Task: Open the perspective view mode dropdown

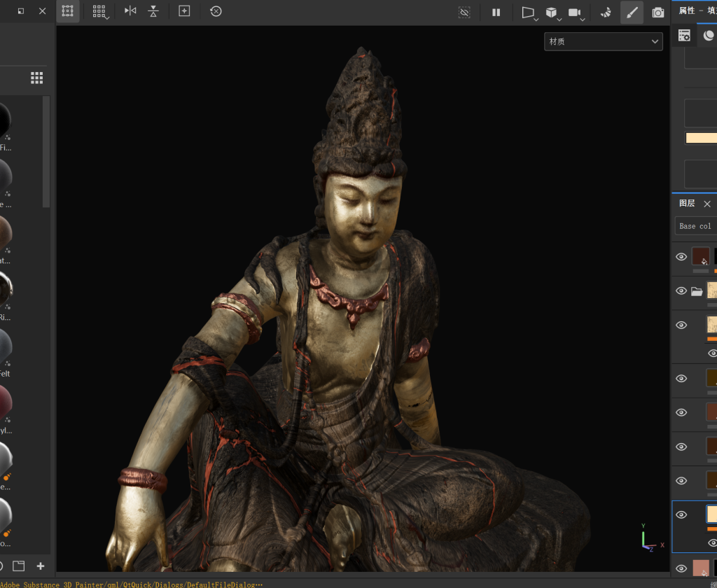Action: tap(529, 13)
